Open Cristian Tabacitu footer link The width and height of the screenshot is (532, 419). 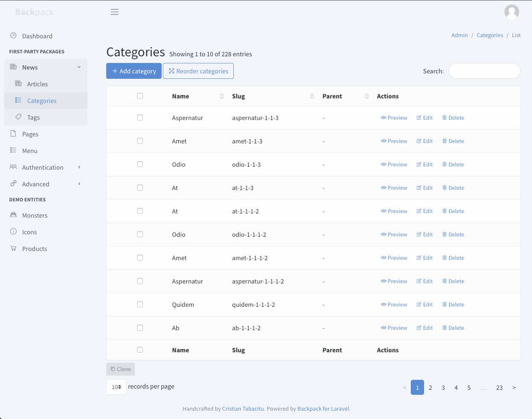coord(243,409)
